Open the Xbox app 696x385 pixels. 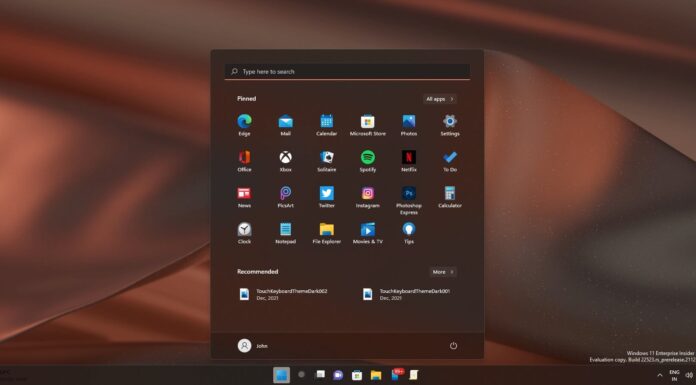pos(285,160)
